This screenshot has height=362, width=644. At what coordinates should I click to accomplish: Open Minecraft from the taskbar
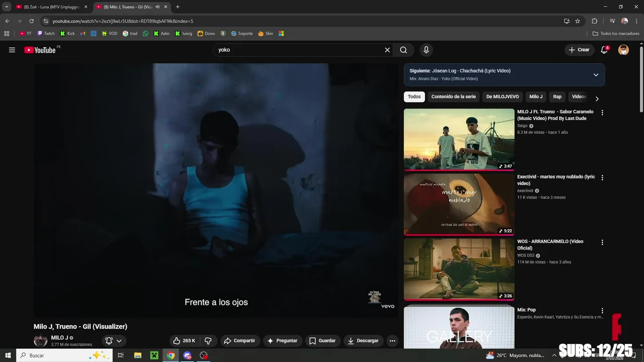point(154,355)
